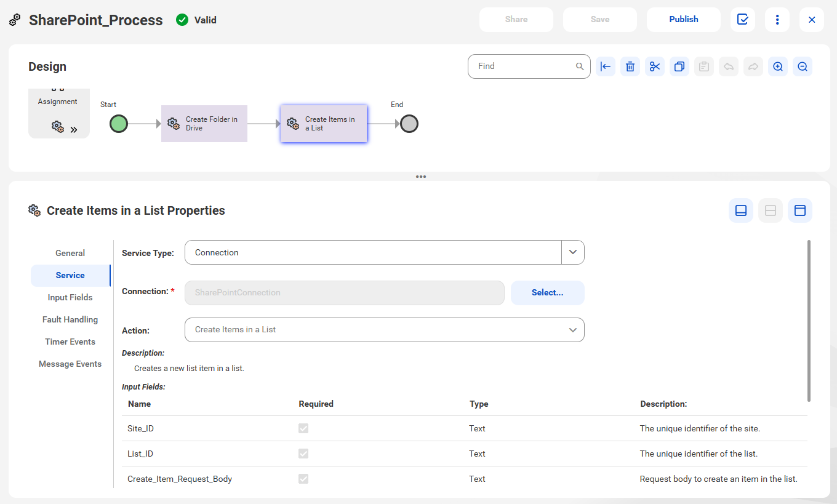Maximize the properties panel layout
The height and width of the screenshot is (504, 837).
pyautogui.click(x=800, y=210)
